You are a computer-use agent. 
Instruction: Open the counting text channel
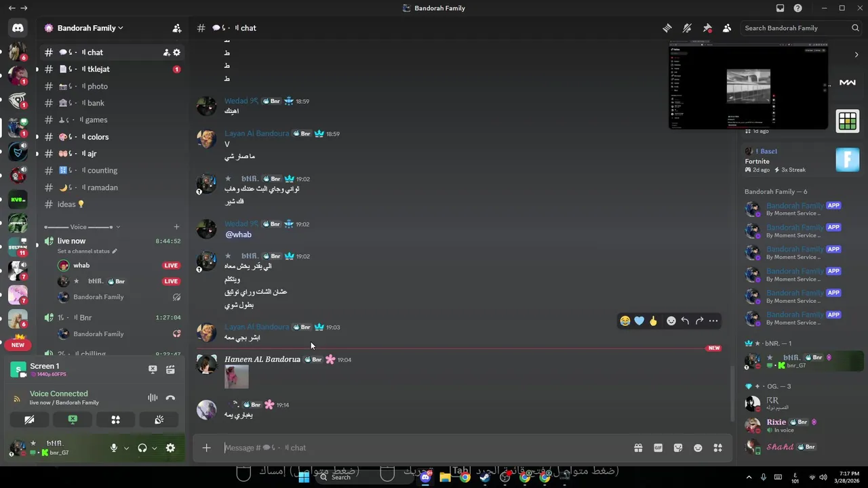112,171
